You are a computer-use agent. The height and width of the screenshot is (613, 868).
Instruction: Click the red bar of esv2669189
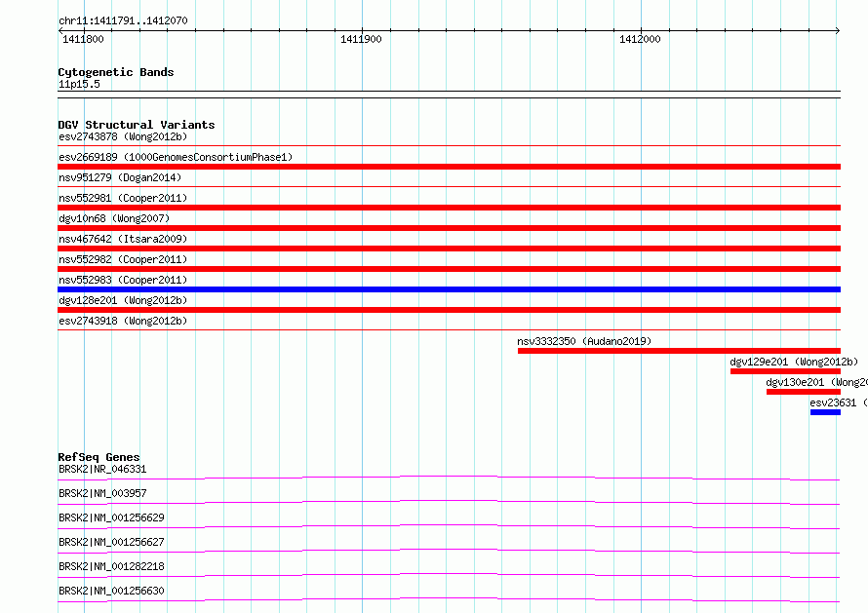tap(449, 167)
